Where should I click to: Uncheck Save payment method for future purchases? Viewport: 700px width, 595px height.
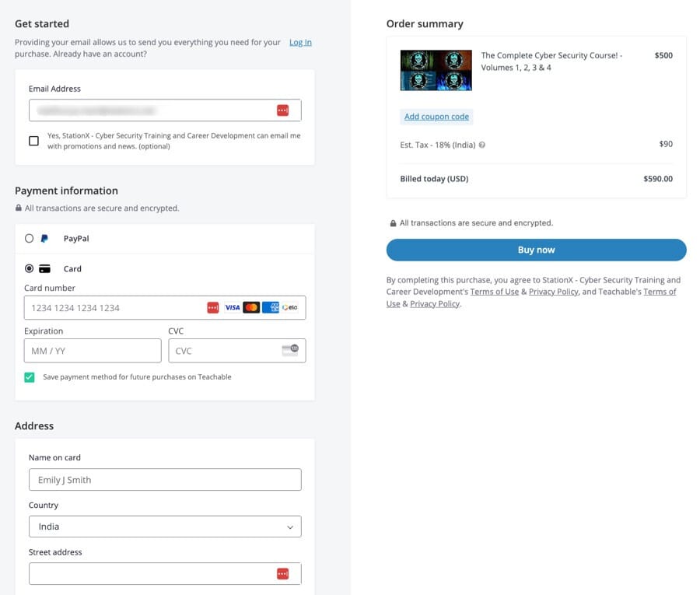click(30, 377)
